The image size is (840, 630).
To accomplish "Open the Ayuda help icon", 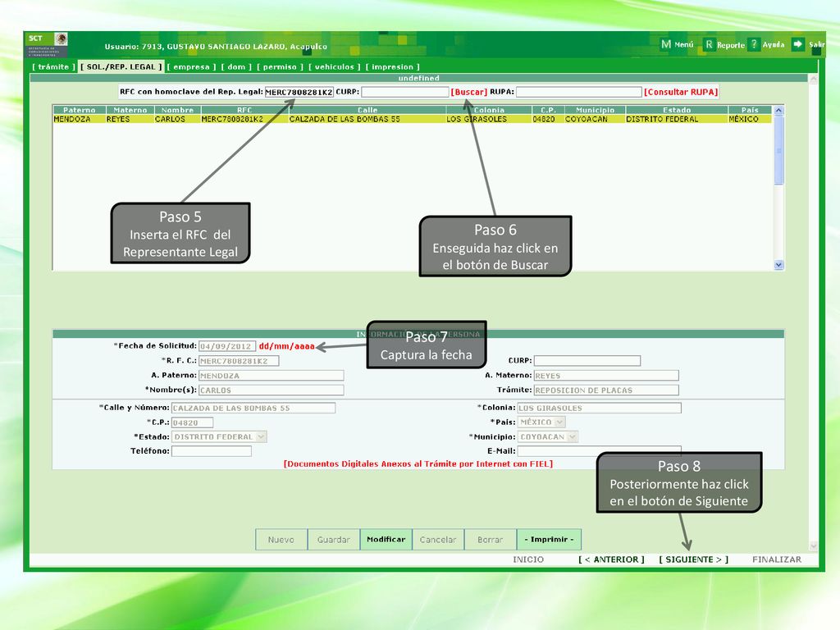I will 754,44.
